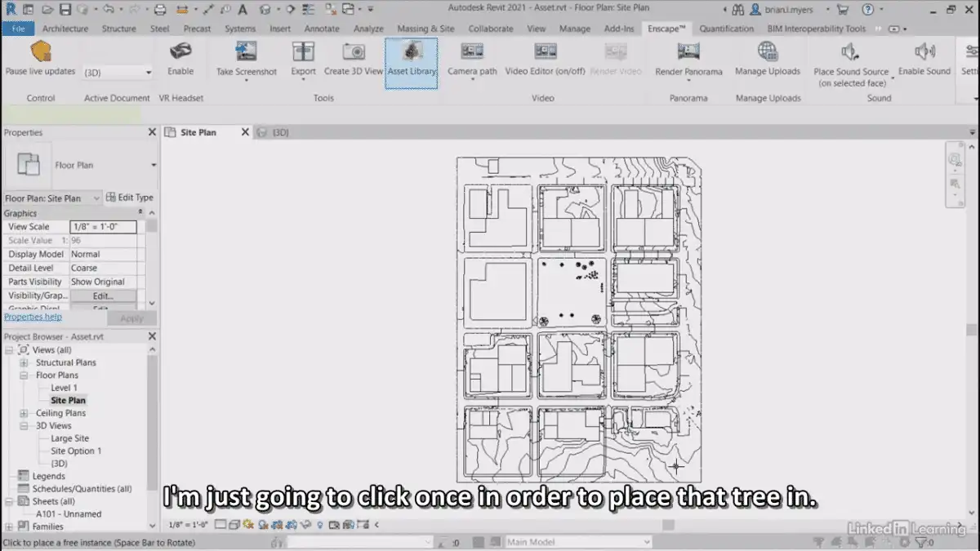The height and width of the screenshot is (551, 980).
Task: Collapse the Floor Plans tree node
Action: [x=24, y=375]
